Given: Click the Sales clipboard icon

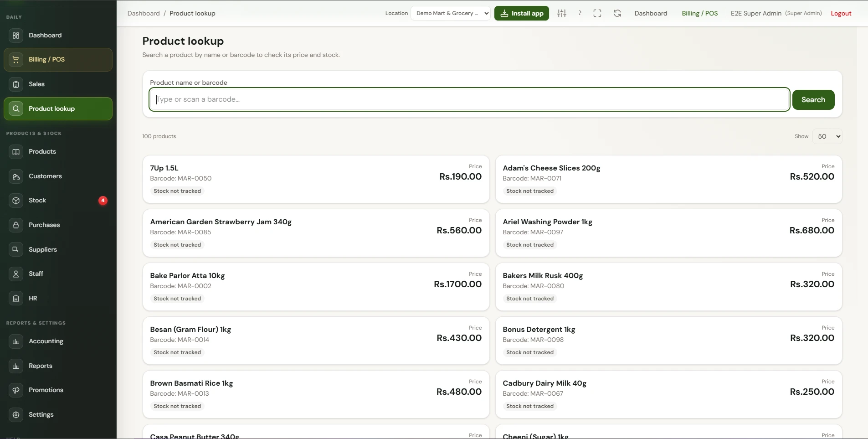Looking at the screenshot, I should 16,84.
